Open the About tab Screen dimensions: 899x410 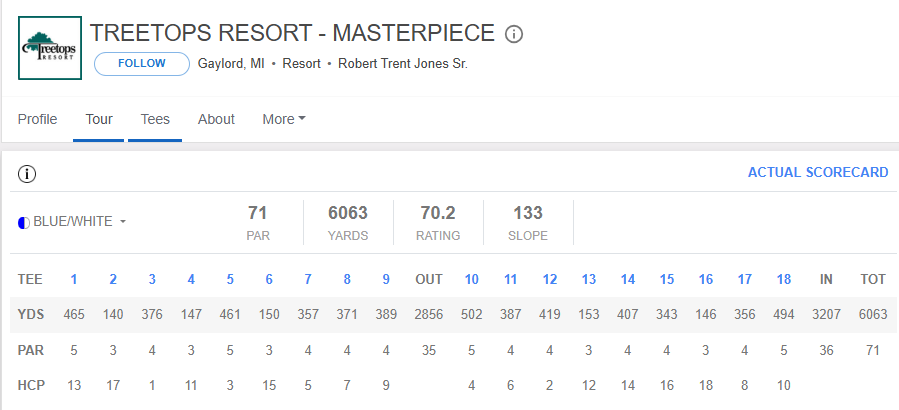point(216,119)
